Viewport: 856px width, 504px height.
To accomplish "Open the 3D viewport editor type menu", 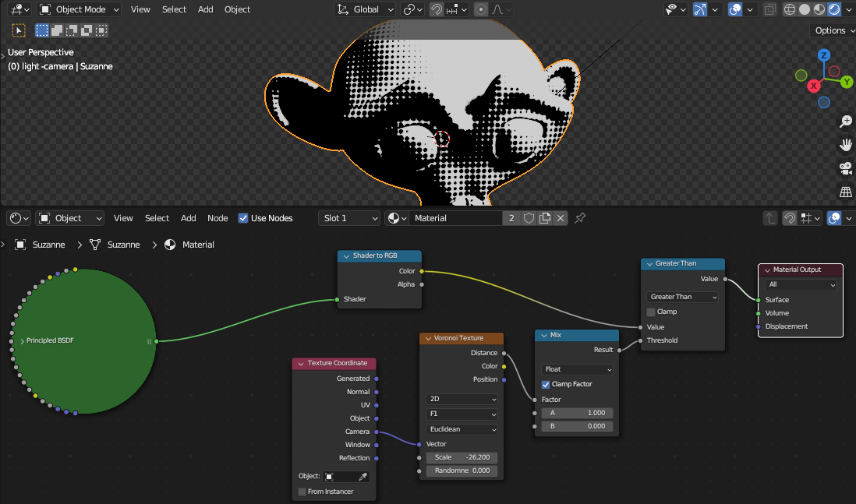I will [20, 9].
